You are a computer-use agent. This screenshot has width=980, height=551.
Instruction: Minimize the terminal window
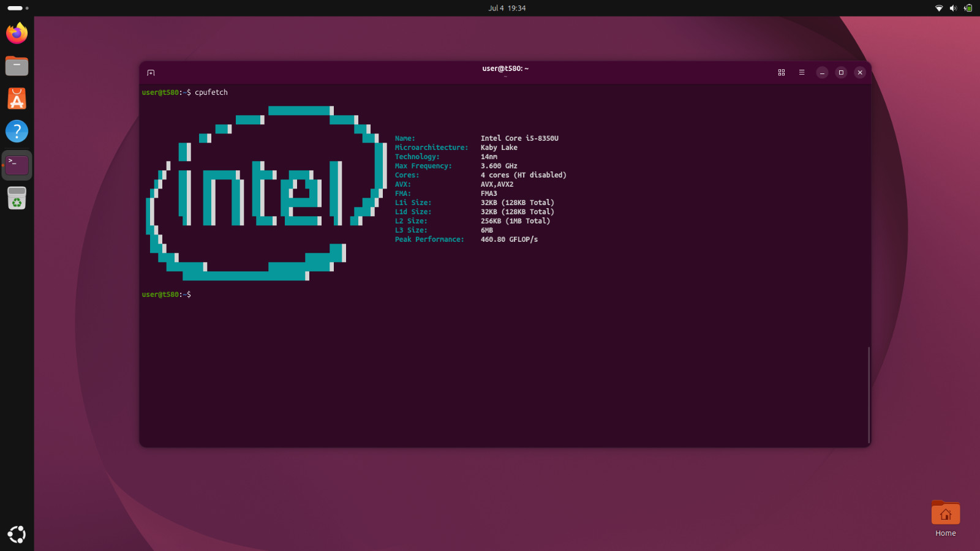coord(822,72)
